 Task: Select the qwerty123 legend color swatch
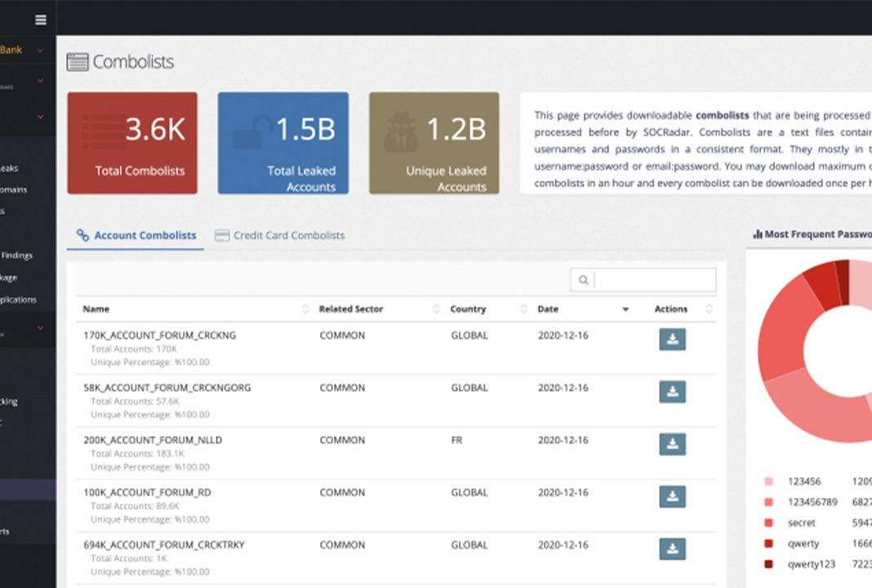(768, 563)
